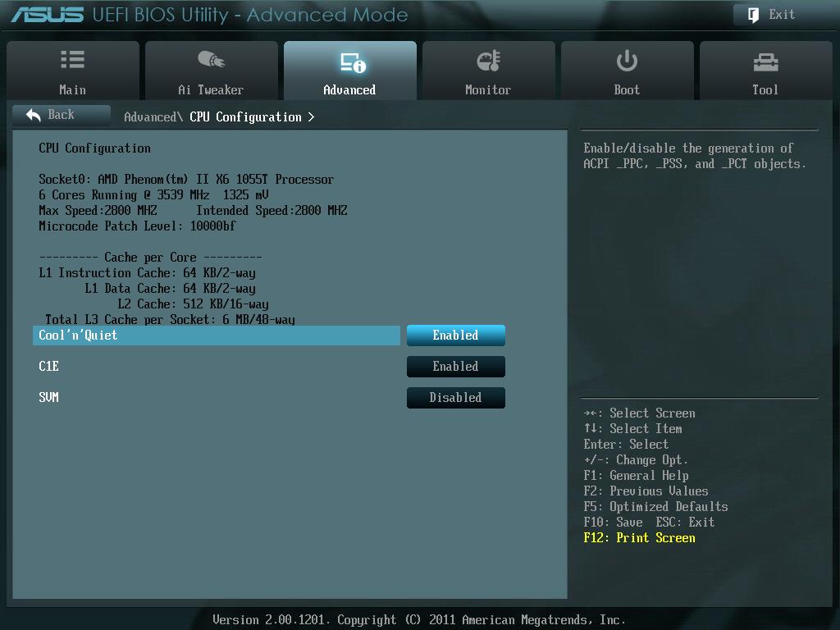Image resolution: width=840 pixels, height=630 pixels.
Task: Click the Monitor thermometer gauge icon
Action: point(489,61)
